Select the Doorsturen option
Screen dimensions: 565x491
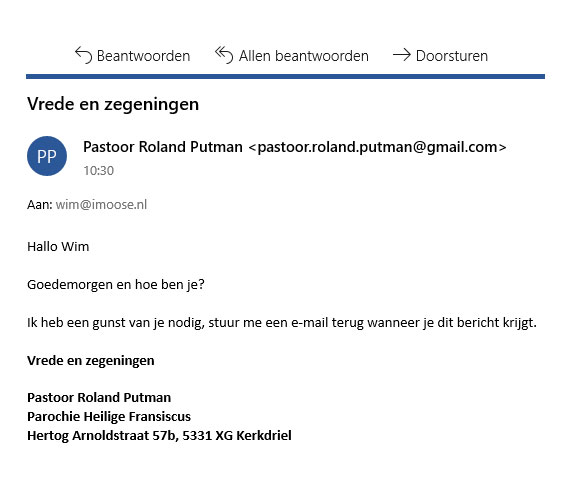point(452,56)
